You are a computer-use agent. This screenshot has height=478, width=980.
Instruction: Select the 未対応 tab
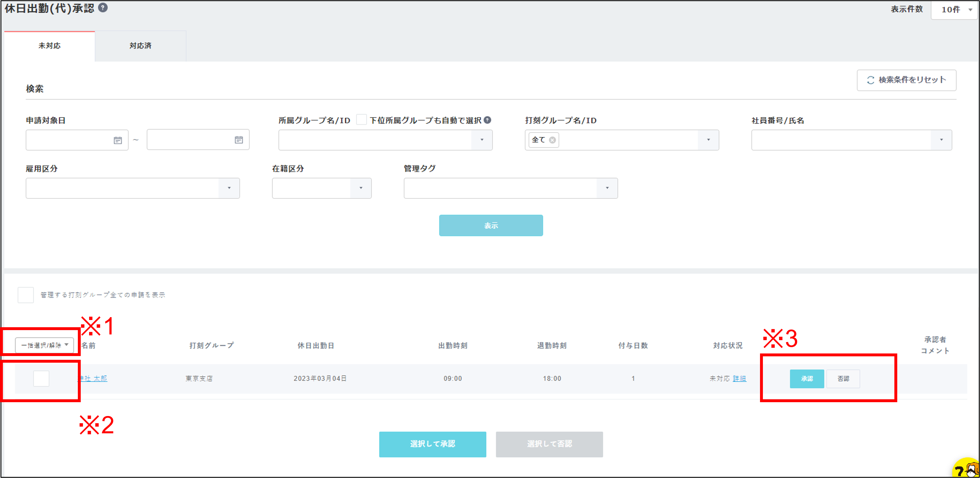pyautogui.click(x=50, y=46)
